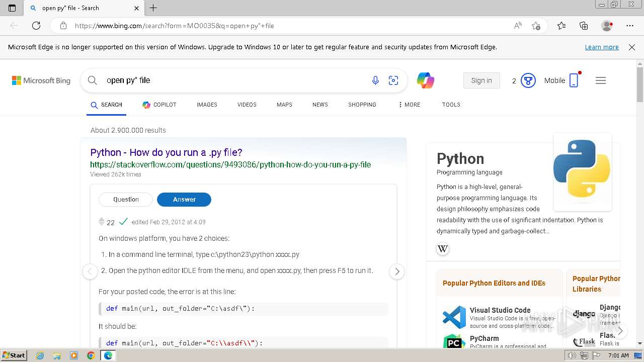Screen dimensions: 644x362
Task: Switch to the SHOPPING tab
Action: 362,105
